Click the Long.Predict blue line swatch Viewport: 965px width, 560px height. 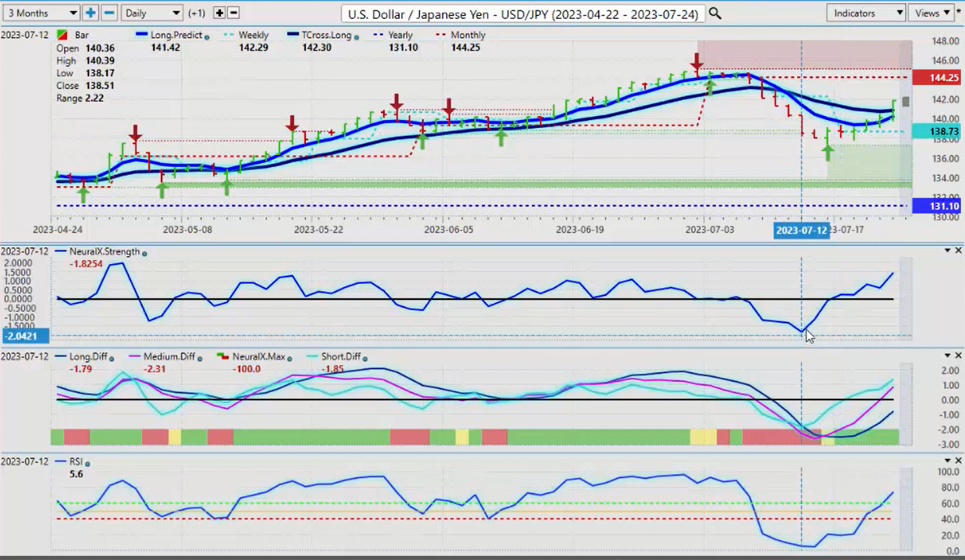point(142,35)
